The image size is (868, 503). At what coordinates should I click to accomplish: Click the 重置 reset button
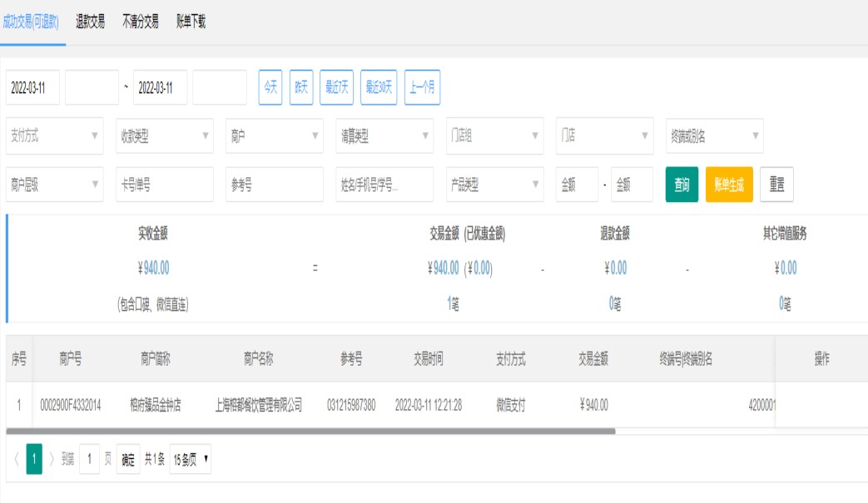click(776, 185)
